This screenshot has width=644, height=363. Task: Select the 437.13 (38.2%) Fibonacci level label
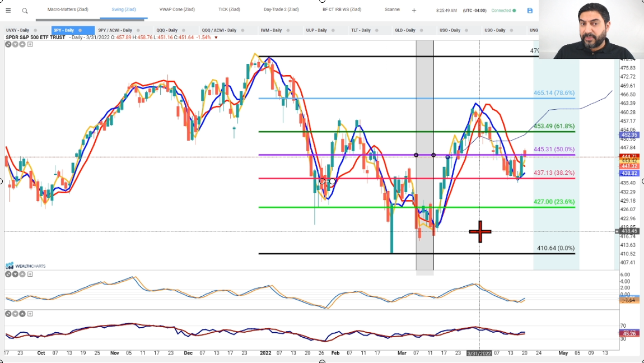pyautogui.click(x=554, y=173)
